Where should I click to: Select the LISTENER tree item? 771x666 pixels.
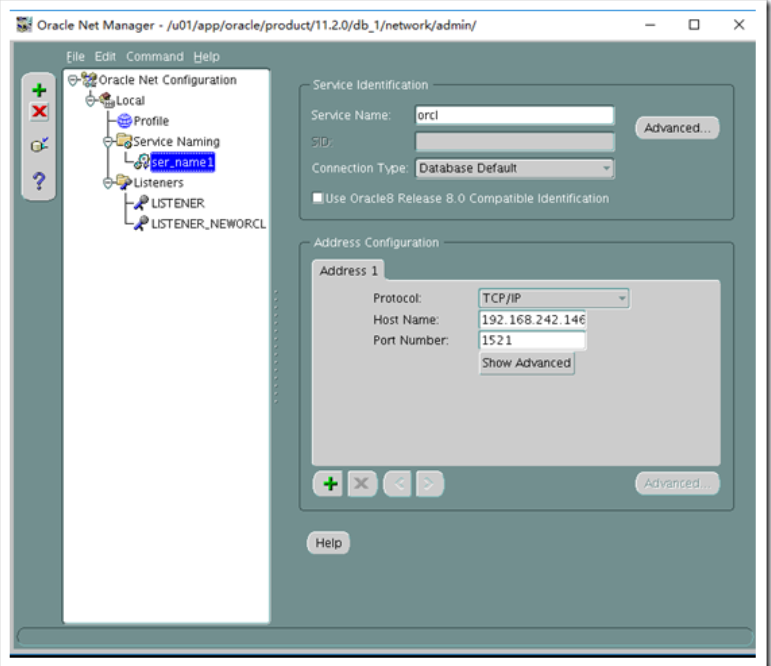pos(178,203)
